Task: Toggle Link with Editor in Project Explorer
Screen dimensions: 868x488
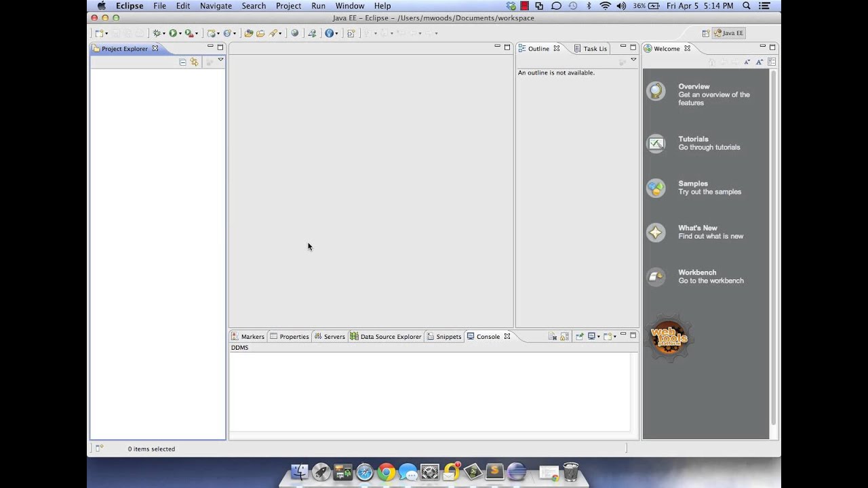Action: [194, 62]
